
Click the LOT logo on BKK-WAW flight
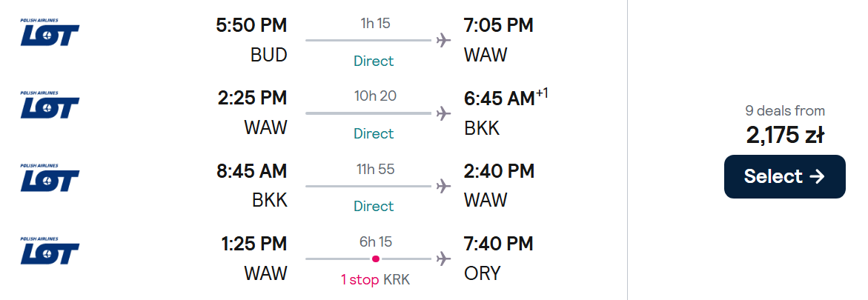pos(50,178)
